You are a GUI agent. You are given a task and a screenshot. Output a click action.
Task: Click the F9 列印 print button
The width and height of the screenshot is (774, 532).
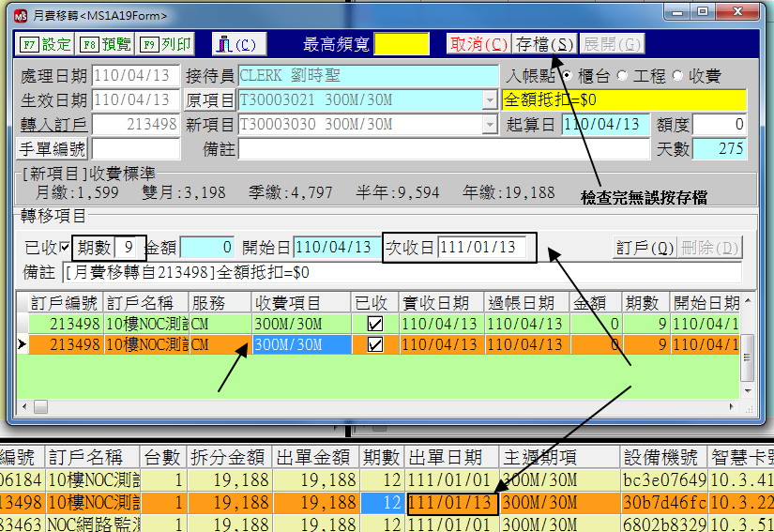pos(166,44)
